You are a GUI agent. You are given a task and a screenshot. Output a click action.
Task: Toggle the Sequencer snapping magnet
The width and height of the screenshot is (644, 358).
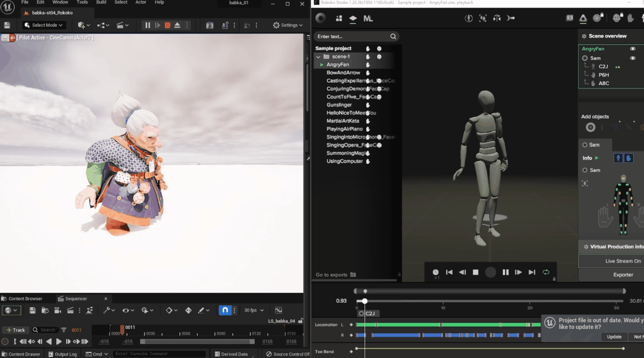click(225, 310)
